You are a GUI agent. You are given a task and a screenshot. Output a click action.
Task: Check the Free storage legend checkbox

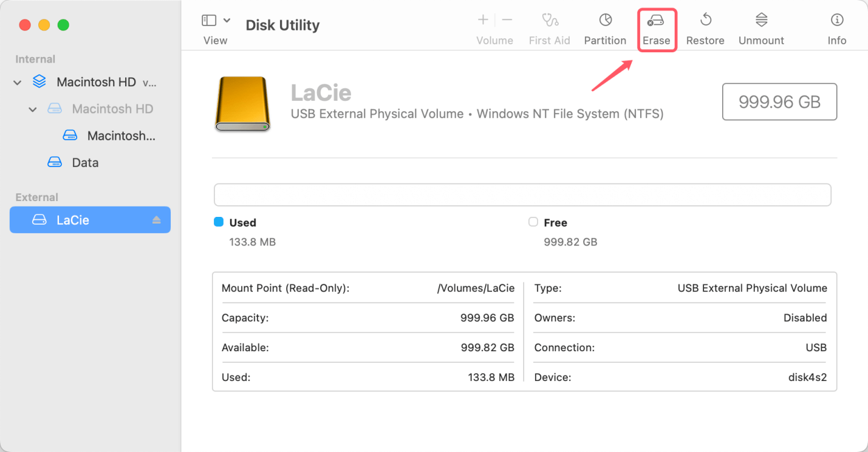[x=533, y=222]
